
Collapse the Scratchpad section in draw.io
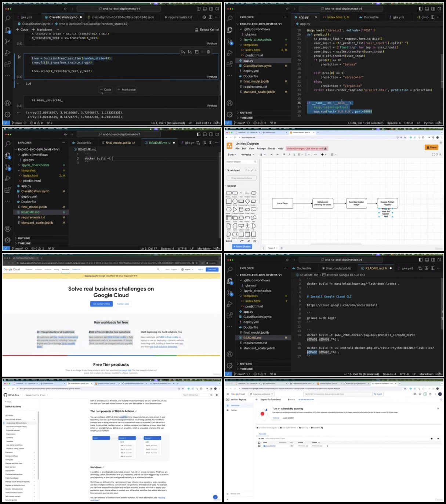233,170
